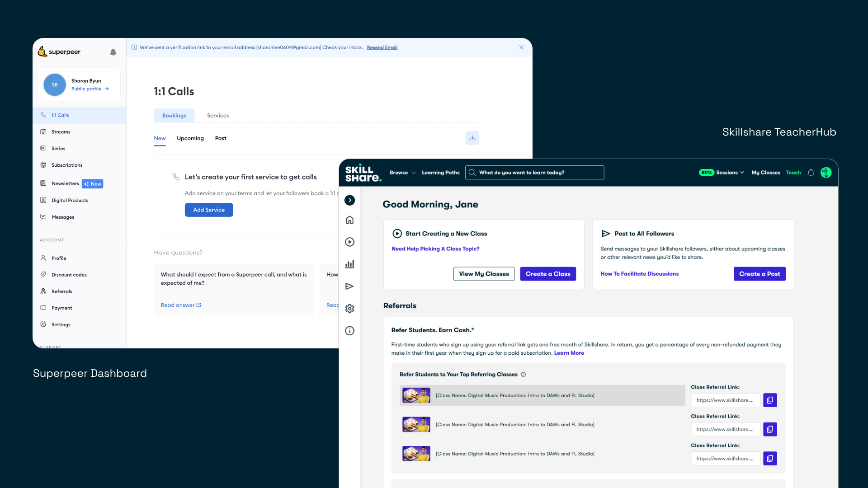Copy the first class referral link
The height and width of the screenshot is (488, 868).
pyautogui.click(x=770, y=400)
